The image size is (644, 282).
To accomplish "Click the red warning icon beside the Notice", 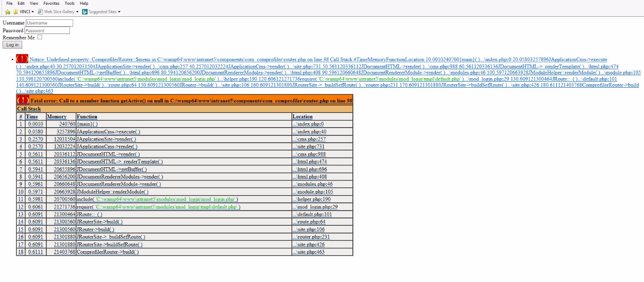I will (22, 59).
